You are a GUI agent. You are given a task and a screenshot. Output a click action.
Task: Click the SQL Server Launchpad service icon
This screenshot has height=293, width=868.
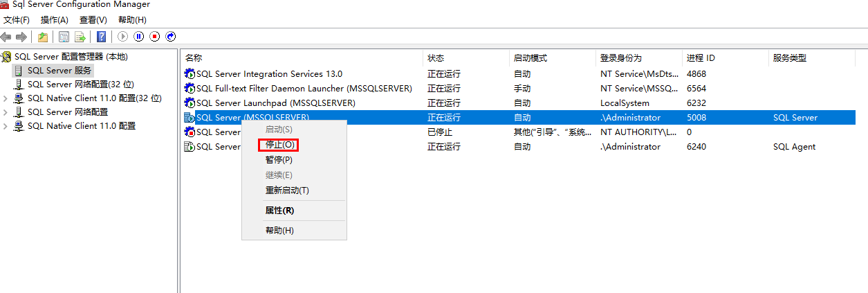[190, 103]
